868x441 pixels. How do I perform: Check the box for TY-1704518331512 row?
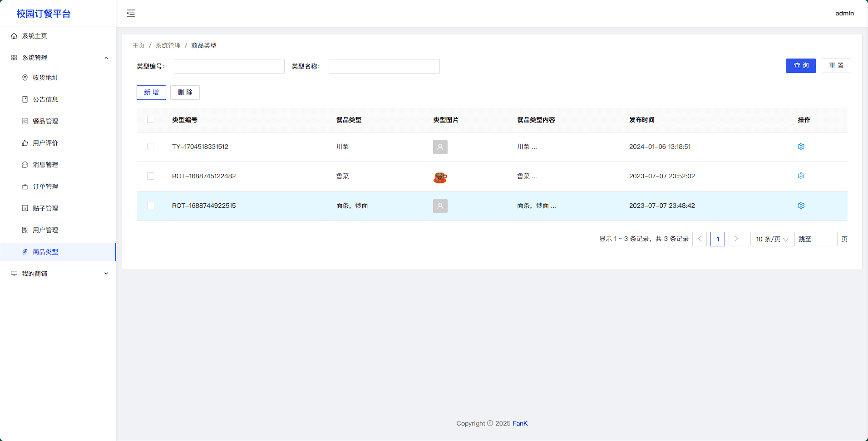151,147
